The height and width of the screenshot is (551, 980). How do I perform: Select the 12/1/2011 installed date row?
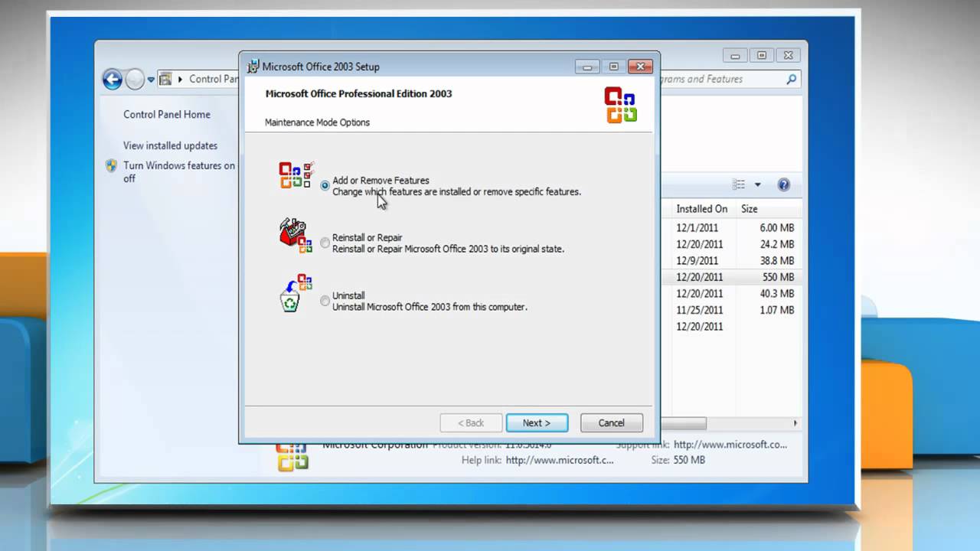click(x=697, y=228)
